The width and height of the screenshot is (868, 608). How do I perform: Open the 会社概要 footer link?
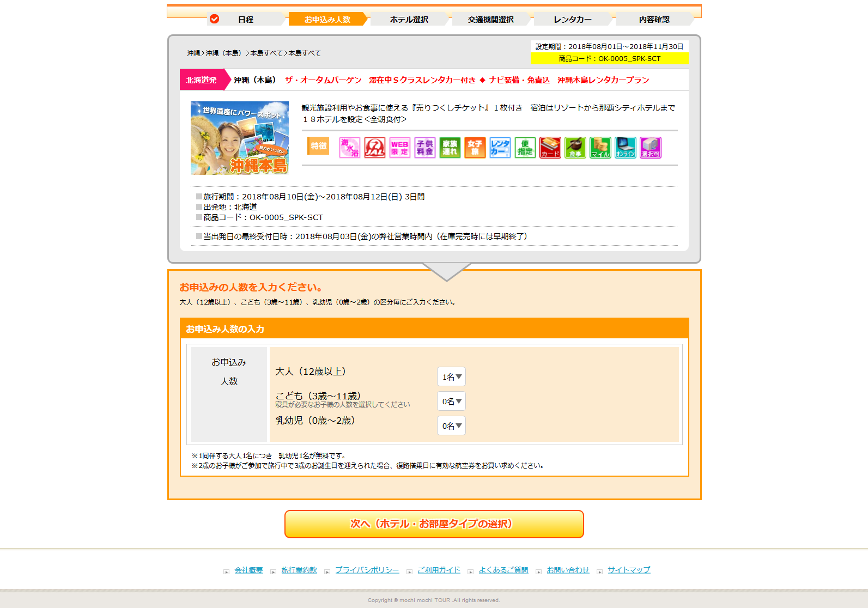point(249,570)
